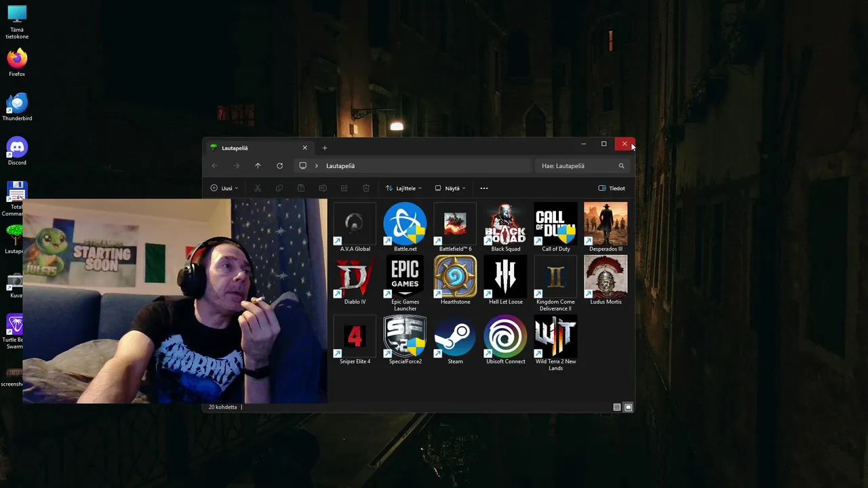
Task: Toggle the Tiedot details pane
Action: point(612,188)
